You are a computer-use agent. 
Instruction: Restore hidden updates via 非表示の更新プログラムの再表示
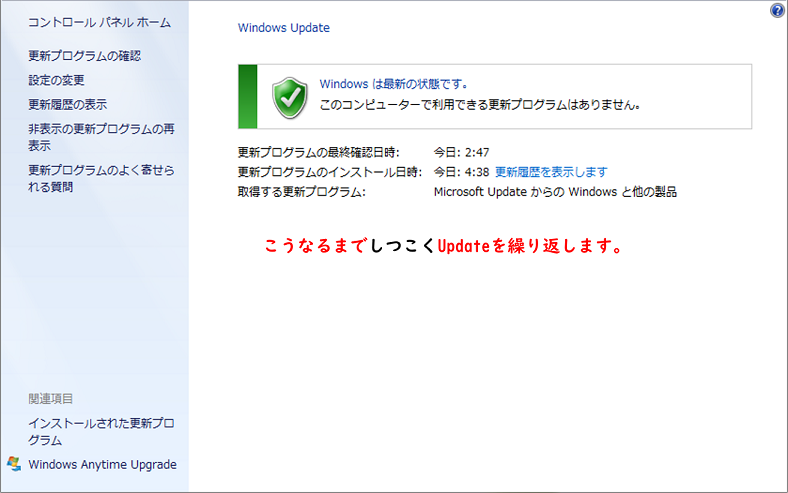tap(101, 137)
